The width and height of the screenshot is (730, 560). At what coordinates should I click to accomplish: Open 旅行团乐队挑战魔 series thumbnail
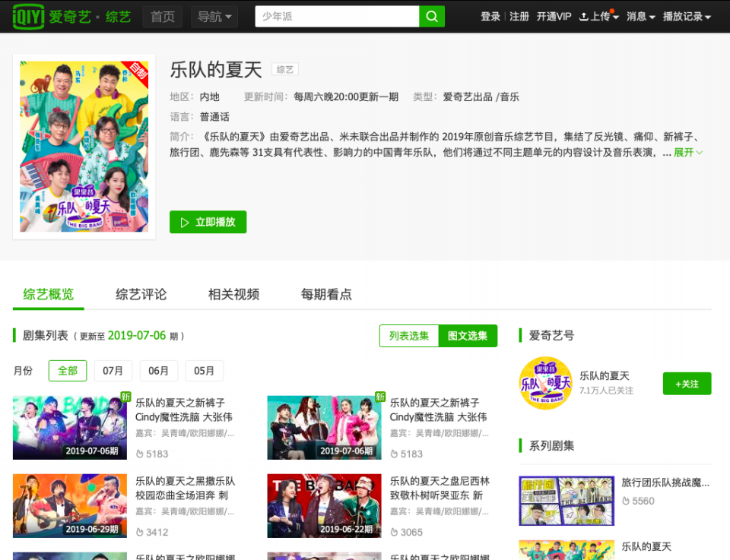[567, 501]
